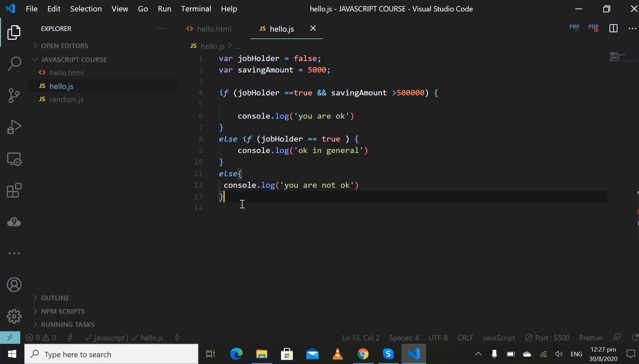Expand the Outline section
This screenshot has width=639, height=364.
click(x=55, y=298)
